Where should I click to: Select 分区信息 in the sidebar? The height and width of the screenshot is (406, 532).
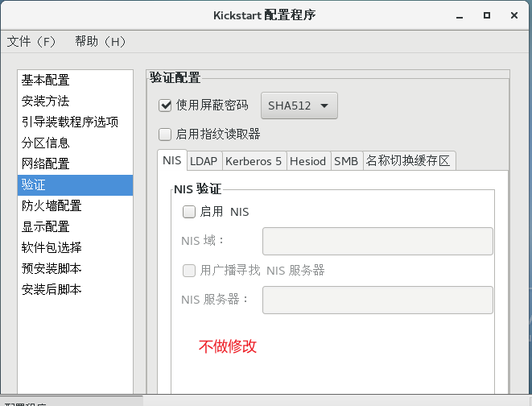(75, 143)
